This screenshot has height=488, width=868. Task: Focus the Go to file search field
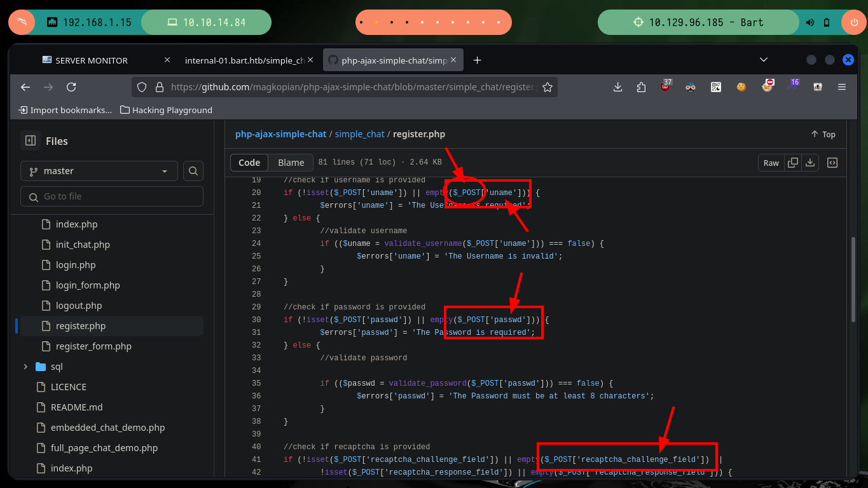112,196
